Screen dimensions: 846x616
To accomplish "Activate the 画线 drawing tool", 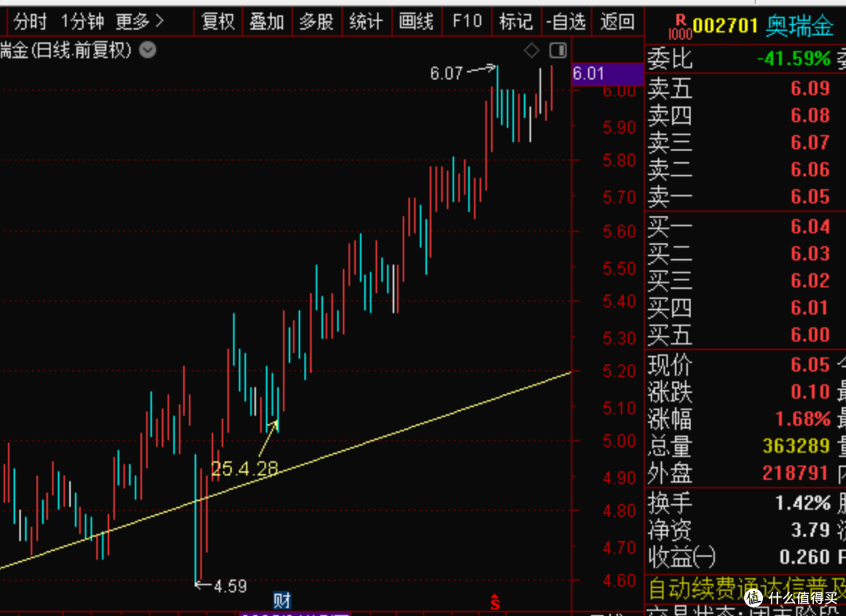I will (416, 22).
